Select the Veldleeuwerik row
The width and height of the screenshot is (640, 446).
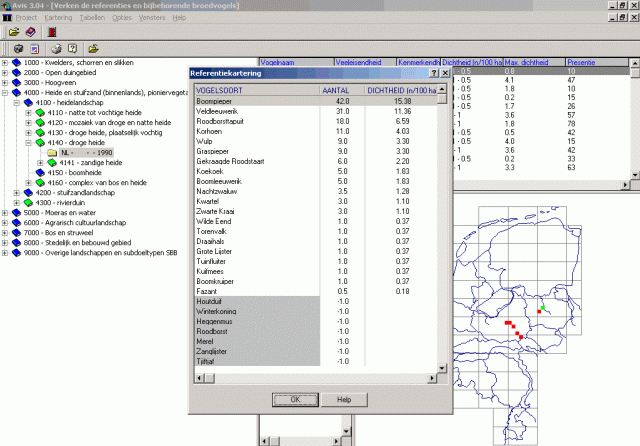point(316,111)
